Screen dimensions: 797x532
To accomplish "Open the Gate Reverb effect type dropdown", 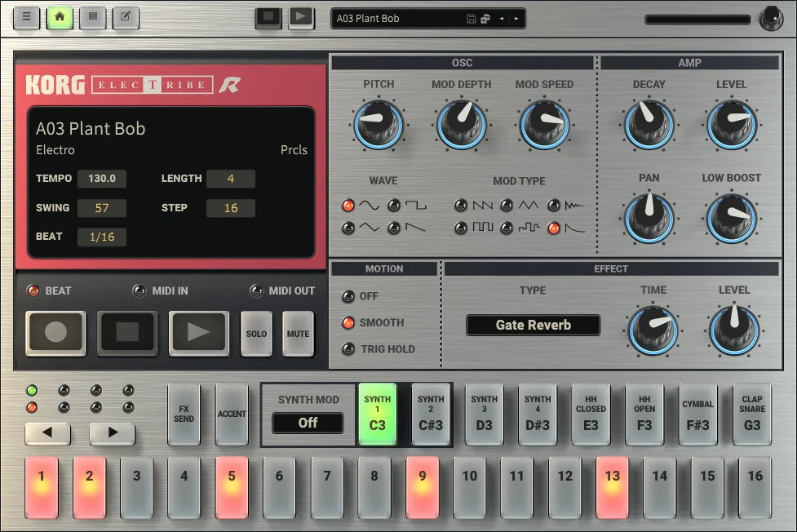I will tap(533, 325).
